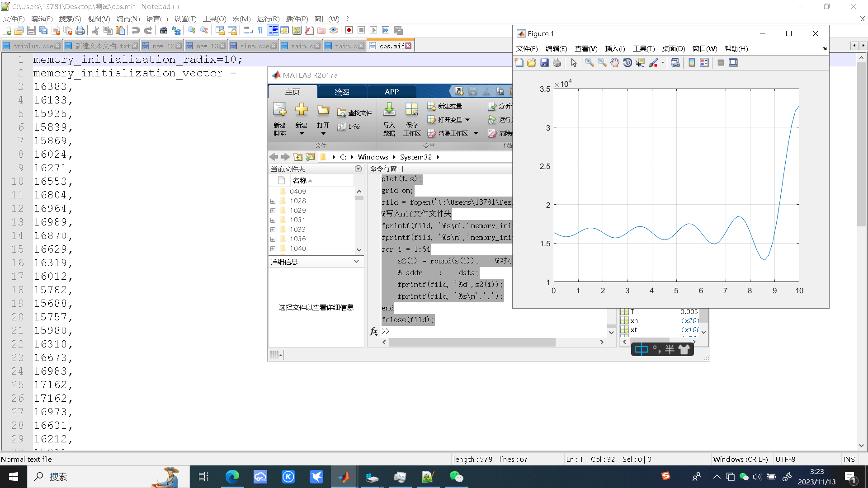Open Figure 1 Insert menu

615,48
